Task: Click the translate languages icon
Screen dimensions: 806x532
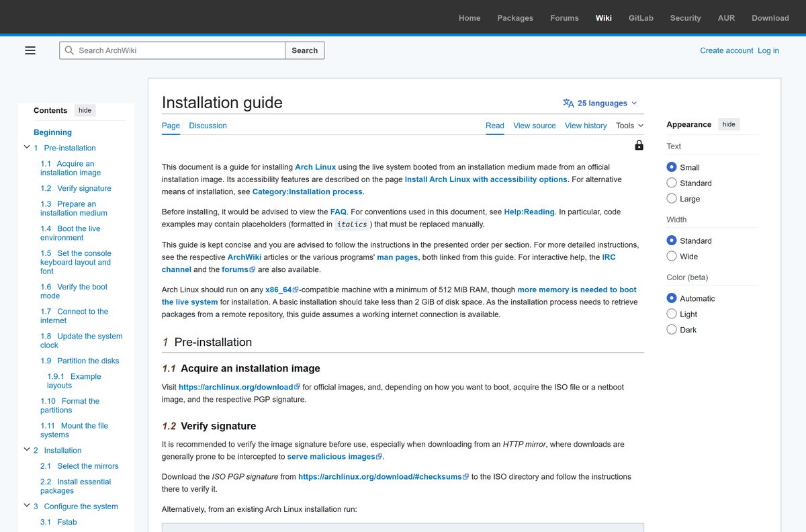Action: (x=568, y=103)
